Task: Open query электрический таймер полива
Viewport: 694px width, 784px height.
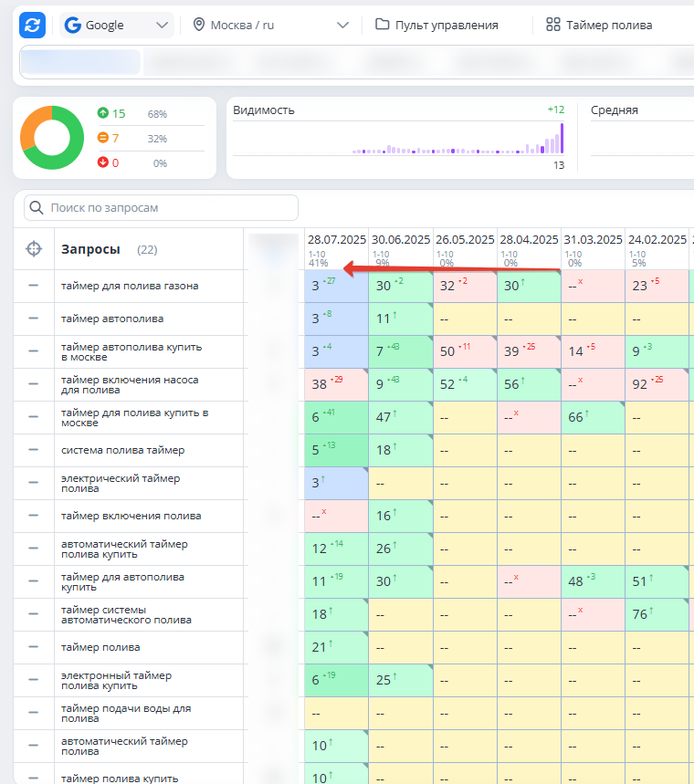Action: (121, 483)
